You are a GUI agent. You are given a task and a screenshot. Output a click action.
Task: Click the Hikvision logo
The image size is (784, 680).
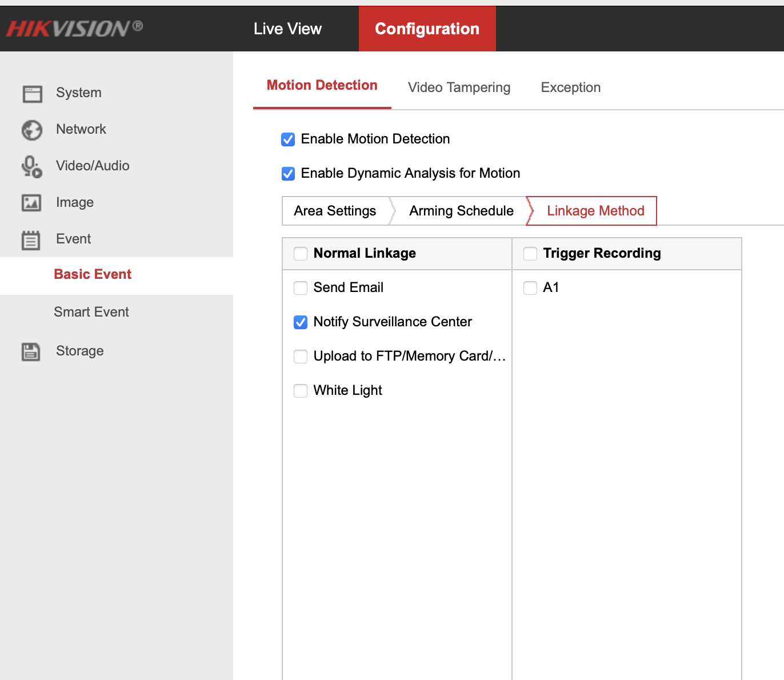74,29
